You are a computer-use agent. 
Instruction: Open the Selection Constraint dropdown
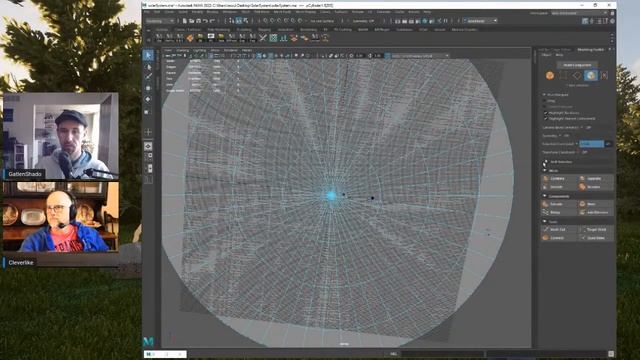point(592,144)
